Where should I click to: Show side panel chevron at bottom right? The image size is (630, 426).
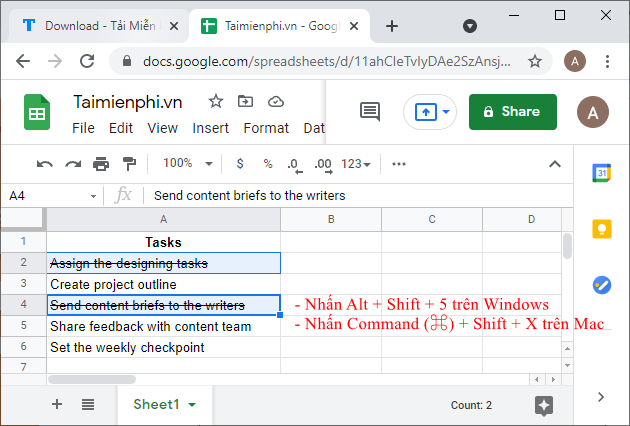point(601,397)
